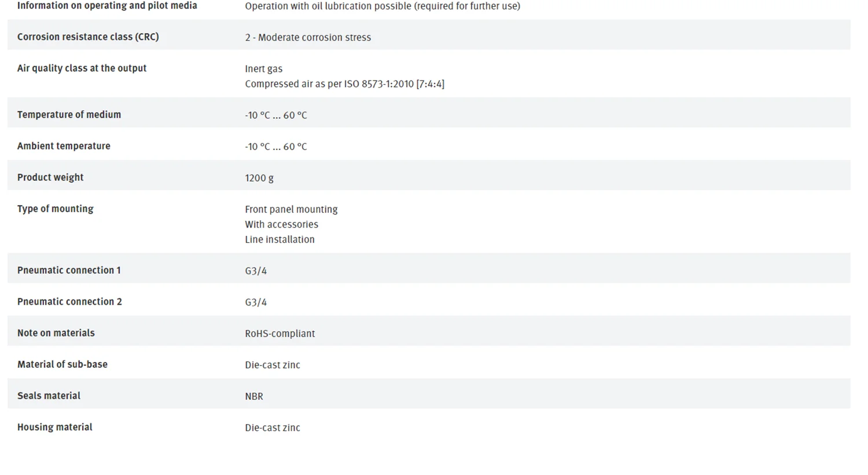
Task: Select the 'Line installation' text
Action: [279, 239]
